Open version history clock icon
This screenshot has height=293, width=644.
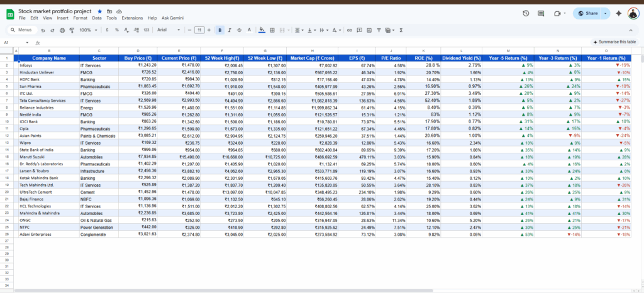tap(526, 13)
